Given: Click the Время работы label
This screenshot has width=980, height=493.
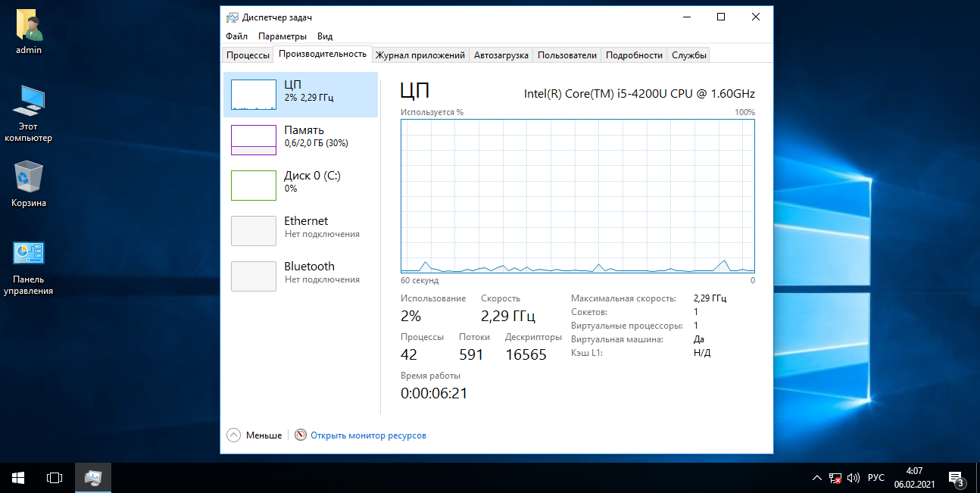Looking at the screenshot, I should [x=430, y=376].
